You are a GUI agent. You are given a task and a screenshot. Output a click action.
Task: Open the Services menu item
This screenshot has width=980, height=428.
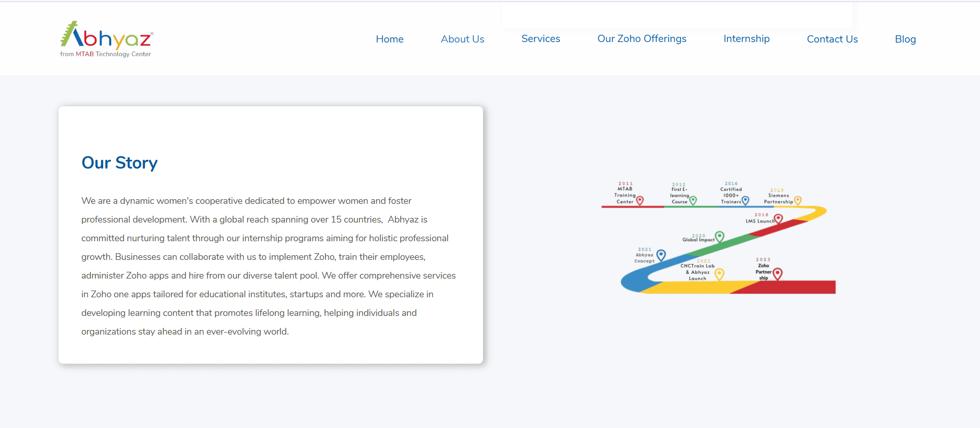(x=541, y=39)
